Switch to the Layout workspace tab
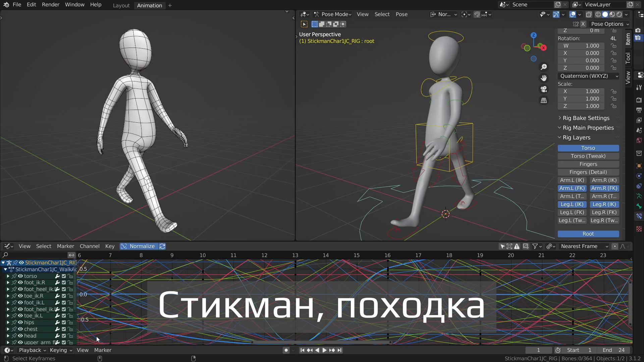The width and height of the screenshot is (644, 362). click(121, 5)
